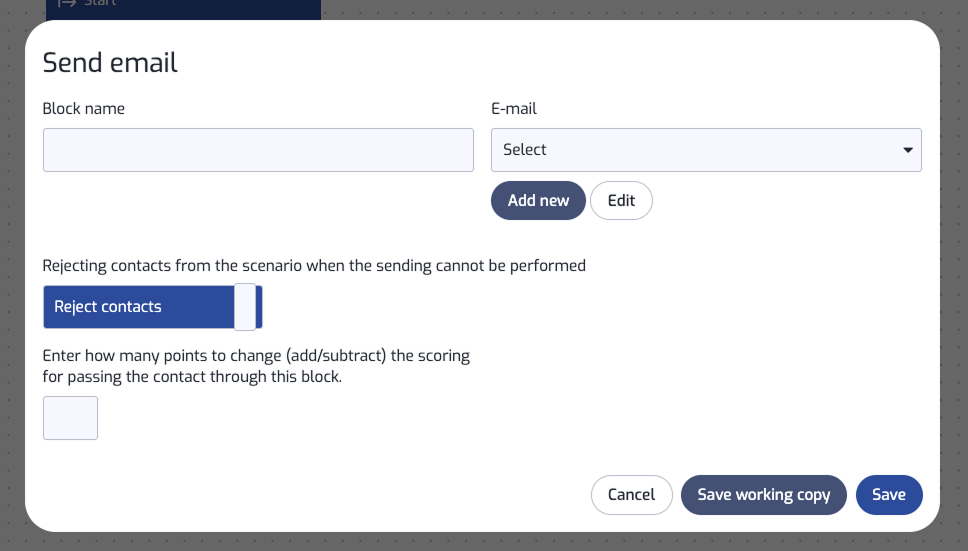Click the E-mail dropdown caret arrow
Viewport: 968px width, 551px height.
(x=908, y=150)
